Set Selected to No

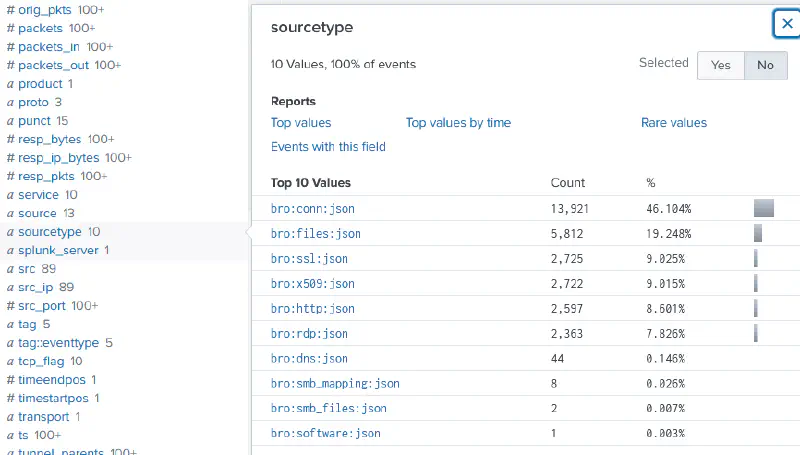click(765, 65)
